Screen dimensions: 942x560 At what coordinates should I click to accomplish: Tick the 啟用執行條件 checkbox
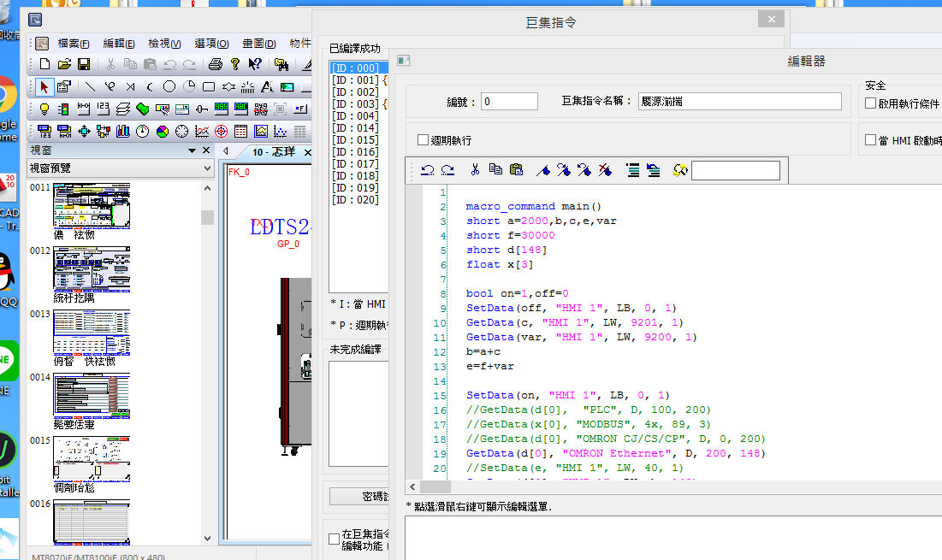(x=870, y=103)
